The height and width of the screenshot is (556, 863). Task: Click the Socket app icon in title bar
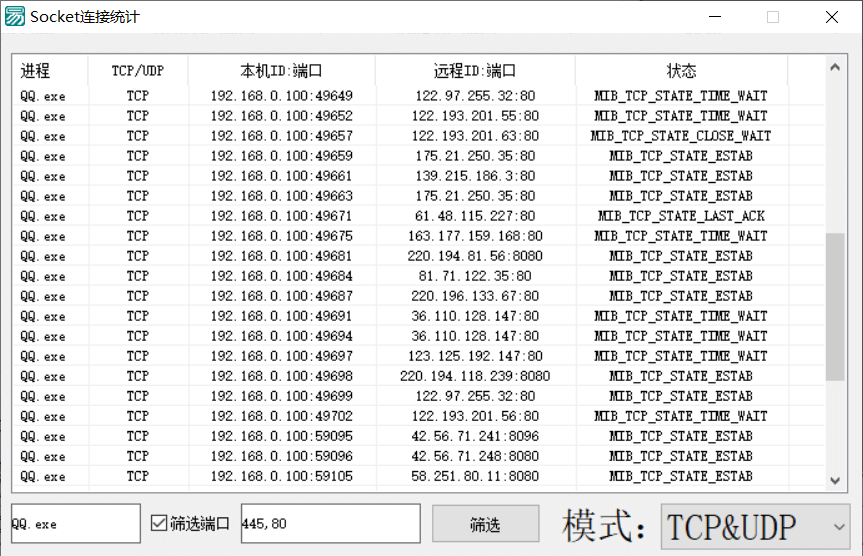point(15,17)
